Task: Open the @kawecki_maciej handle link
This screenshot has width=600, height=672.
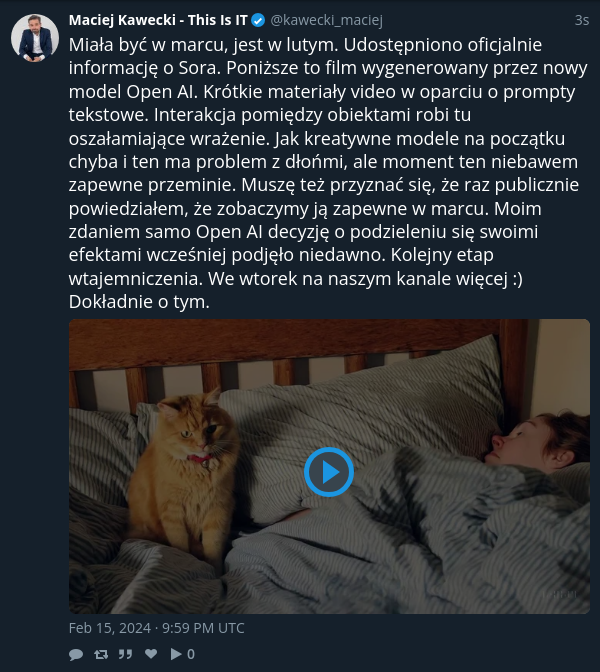Action: click(327, 20)
